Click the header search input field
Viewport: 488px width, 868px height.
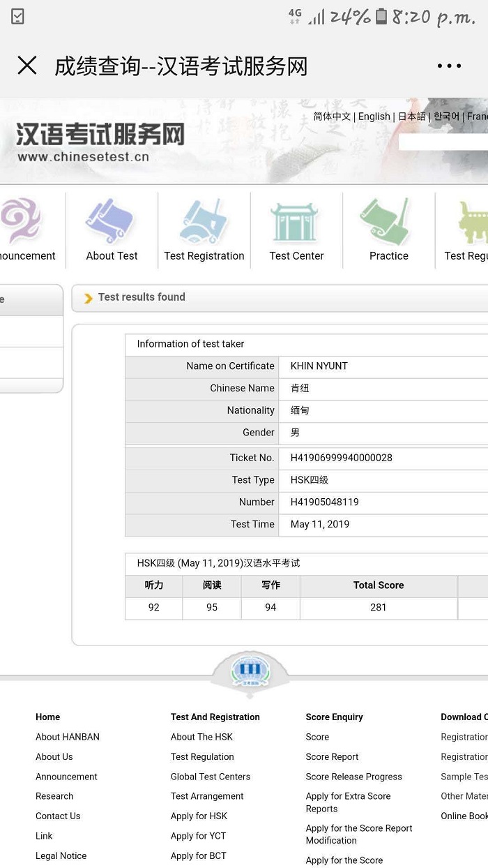coord(443,142)
